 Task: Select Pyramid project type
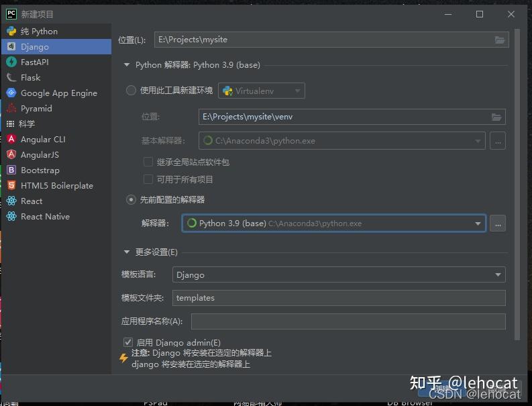pyautogui.click(x=56, y=108)
